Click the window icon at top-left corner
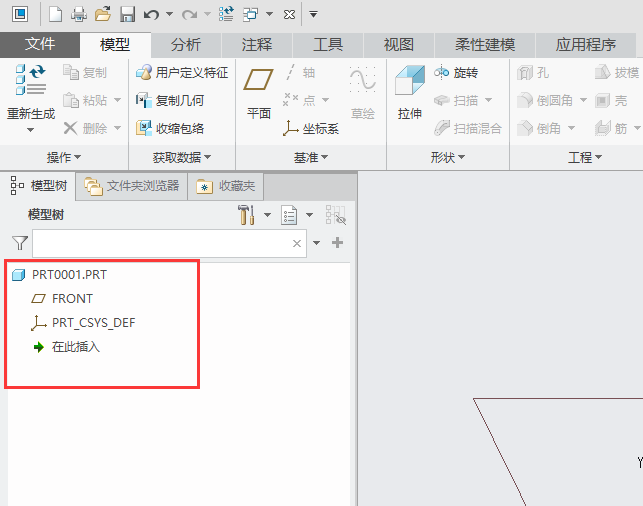This screenshot has width=643, height=506. pos(20,14)
